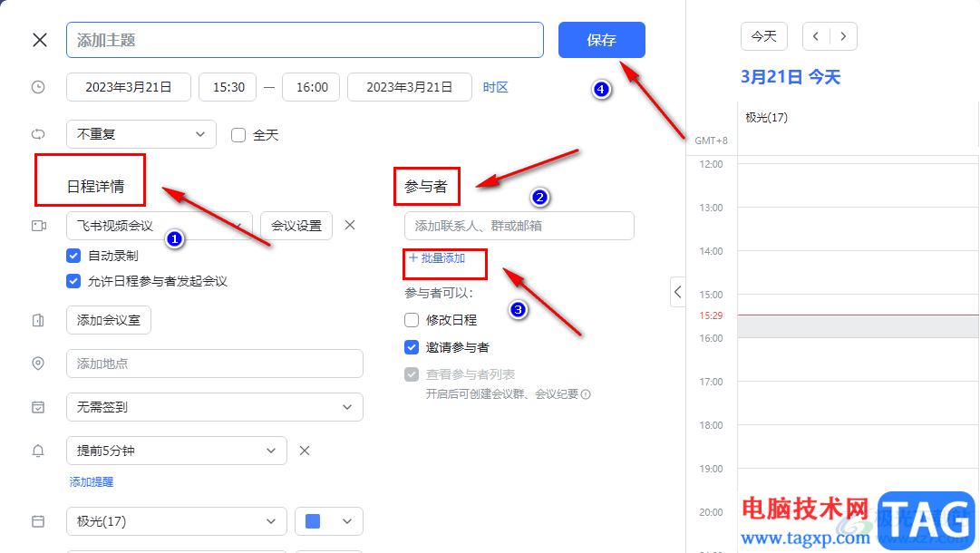The width and height of the screenshot is (980, 553).
Task: Click the clock icon beside the date row
Action: click(38, 87)
